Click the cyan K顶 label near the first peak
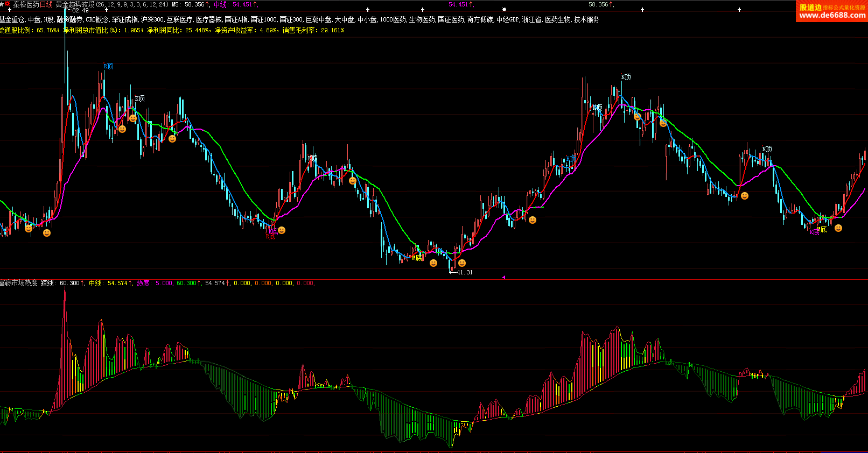Image resolution: width=868 pixels, height=453 pixels. (x=108, y=66)
